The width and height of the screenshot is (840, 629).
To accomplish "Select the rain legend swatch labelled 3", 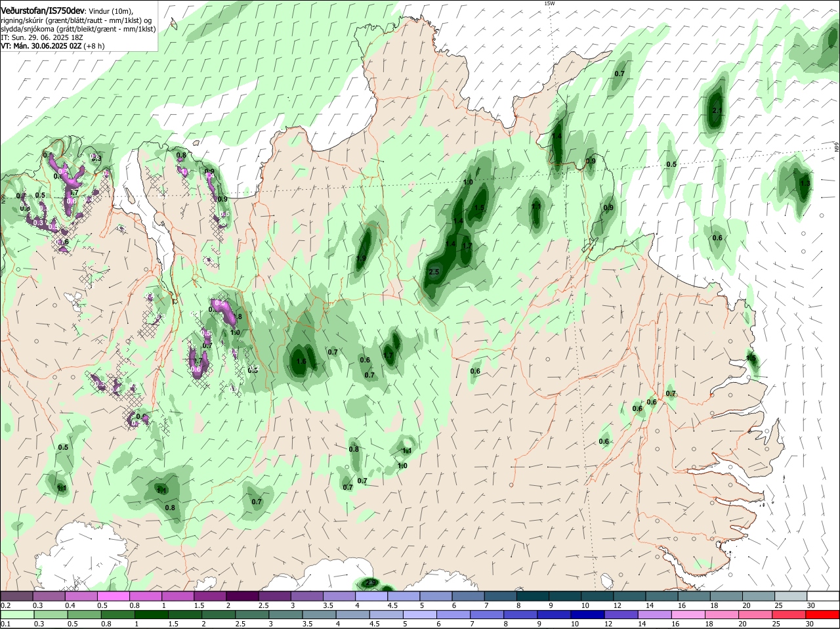I will click(x=286, y=615).
